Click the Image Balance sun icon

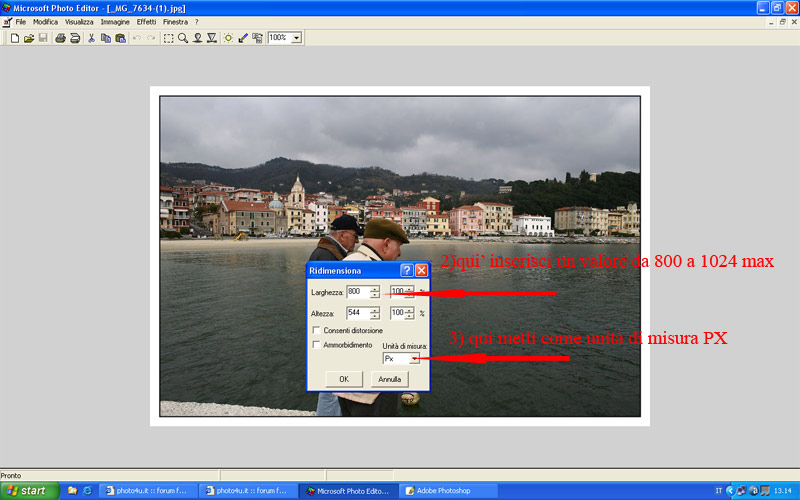tap(228, 38)
